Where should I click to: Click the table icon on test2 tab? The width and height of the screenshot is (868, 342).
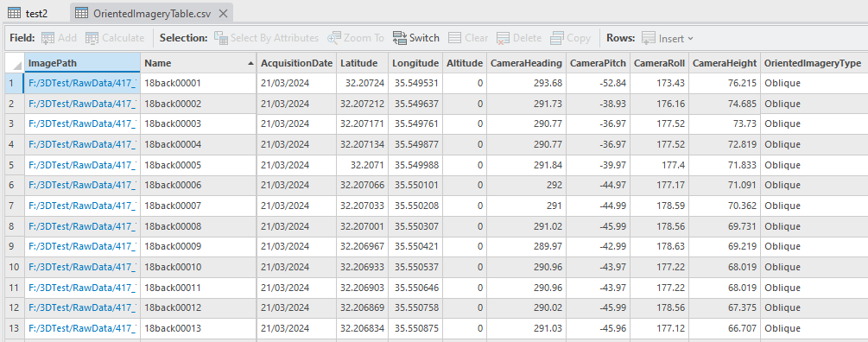click(x=15, y=13)
